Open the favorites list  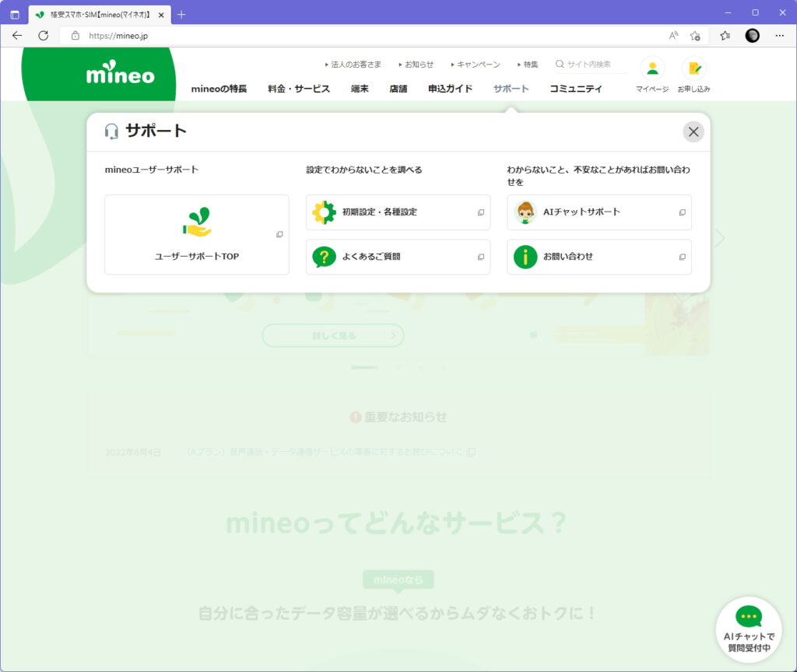click(725, 36)
